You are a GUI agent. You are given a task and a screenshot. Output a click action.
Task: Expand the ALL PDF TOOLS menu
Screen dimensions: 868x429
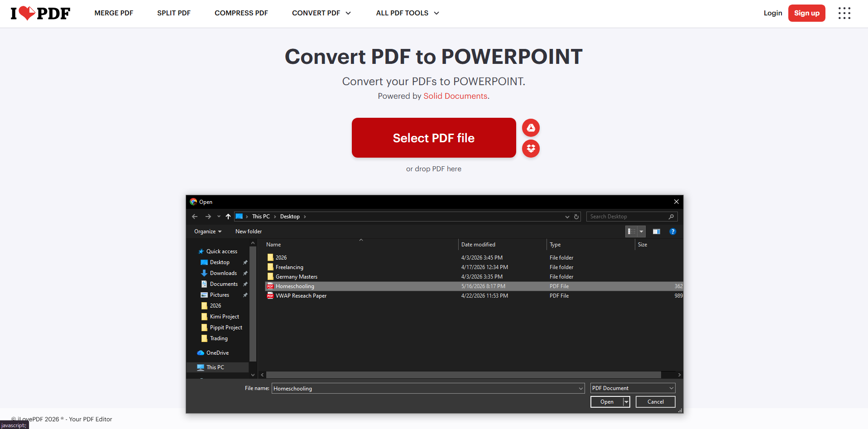[408, 13]
